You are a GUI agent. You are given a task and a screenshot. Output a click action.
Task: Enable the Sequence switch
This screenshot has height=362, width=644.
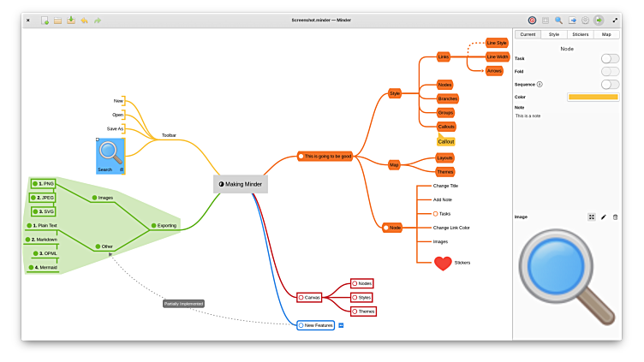coord(610,84)
